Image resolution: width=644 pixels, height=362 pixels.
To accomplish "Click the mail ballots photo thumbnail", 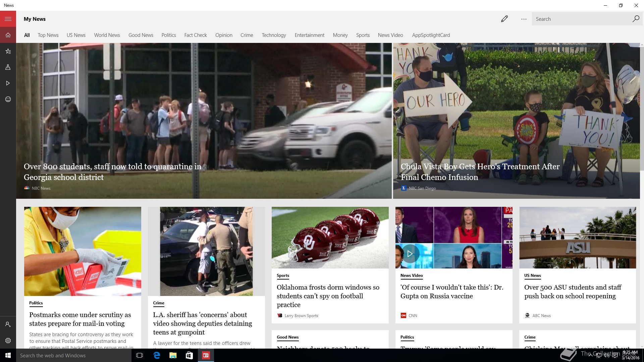I will (x=83, y=251).
